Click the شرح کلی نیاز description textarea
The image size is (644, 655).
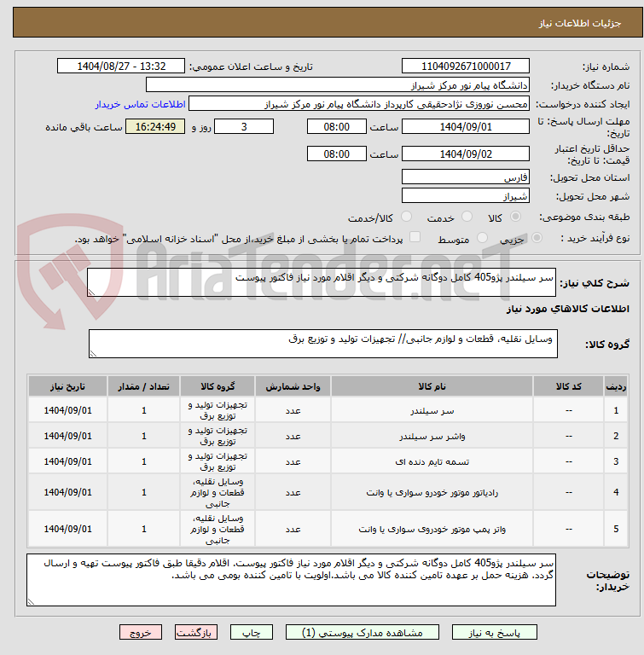(x=322, y=283)
